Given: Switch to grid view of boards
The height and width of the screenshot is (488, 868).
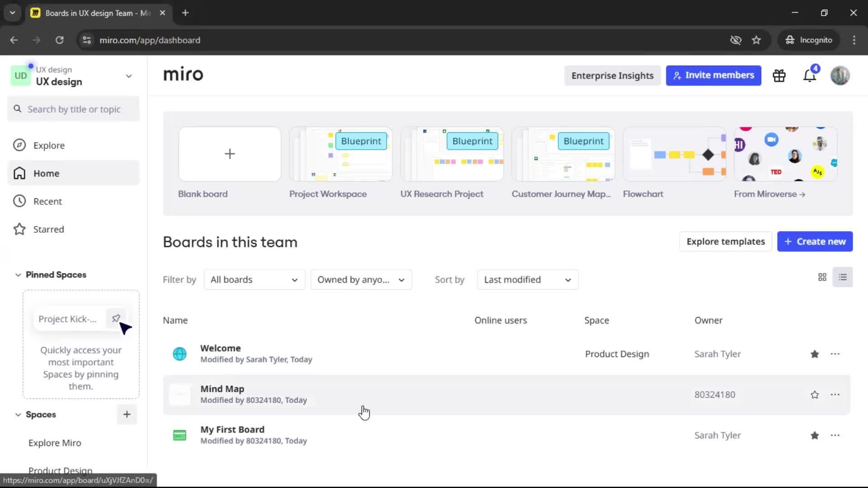Looking at the screenshot, I should (x=822, y=277).
